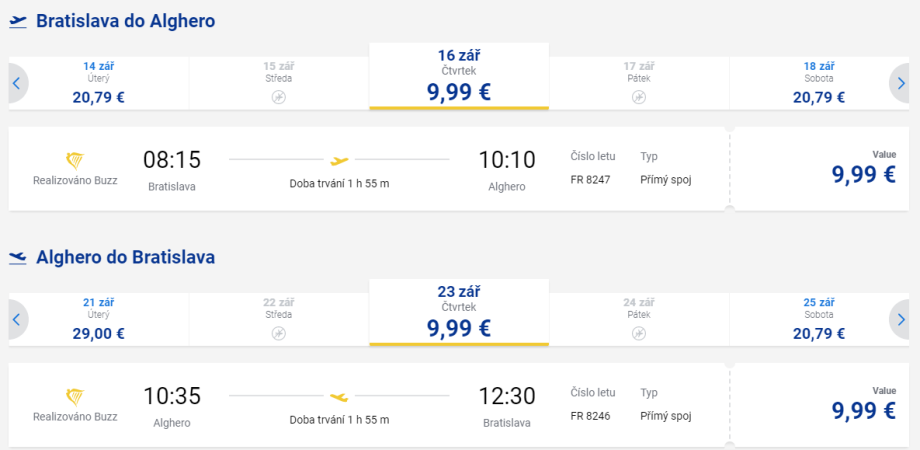Click the no-flight icon under 15 zář Středa

click(x=278, y=97)
